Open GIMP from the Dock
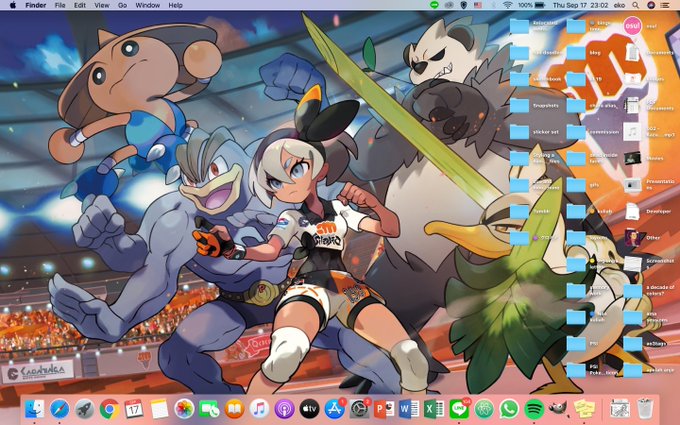 coord(559,409)
